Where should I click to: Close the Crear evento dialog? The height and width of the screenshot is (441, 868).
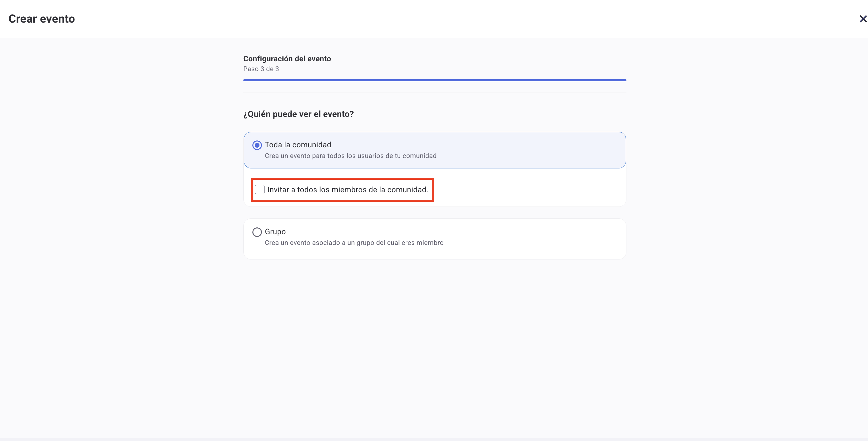863,19
